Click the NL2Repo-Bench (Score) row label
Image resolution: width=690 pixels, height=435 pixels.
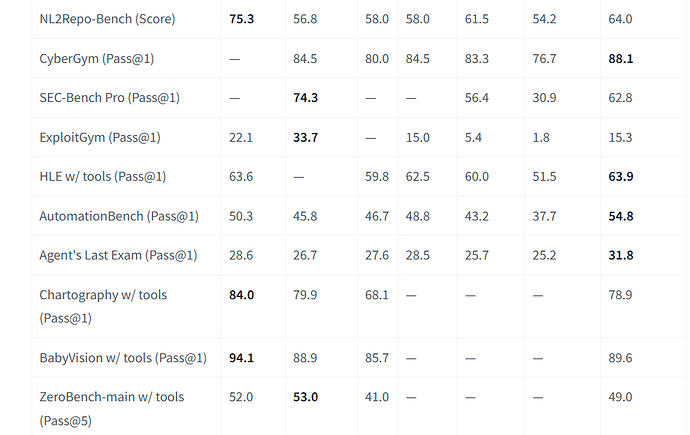pyautogui.click(x=107, y=19)
